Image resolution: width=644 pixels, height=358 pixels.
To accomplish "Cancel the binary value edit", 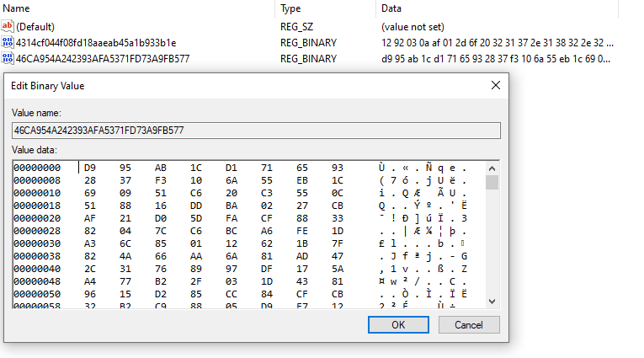I will point(468,324).
